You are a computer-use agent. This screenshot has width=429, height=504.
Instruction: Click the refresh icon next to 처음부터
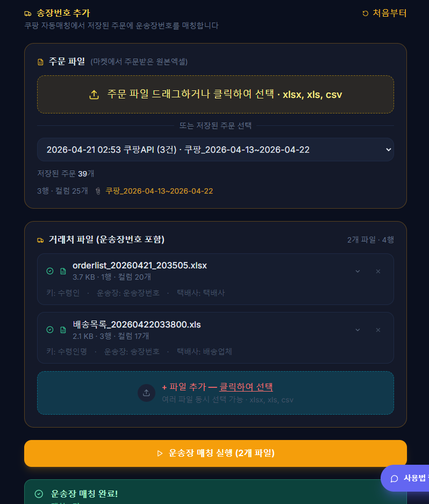pos(366,13)
